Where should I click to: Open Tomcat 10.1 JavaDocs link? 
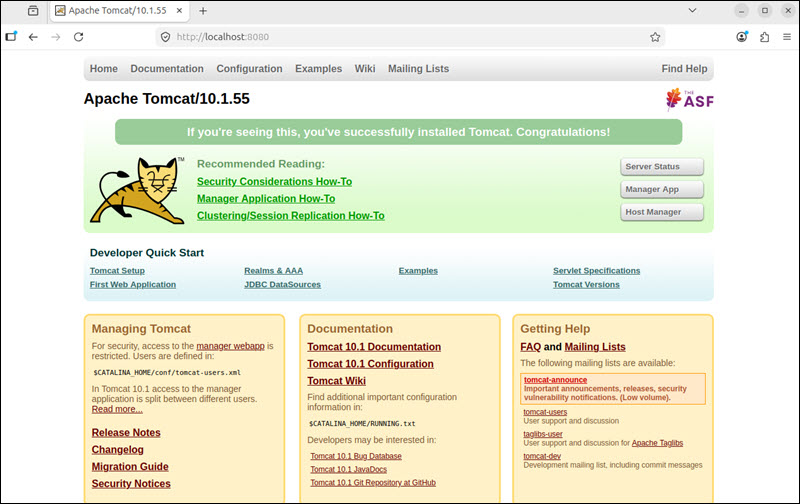pyautogui.click(x=348, y=469)
